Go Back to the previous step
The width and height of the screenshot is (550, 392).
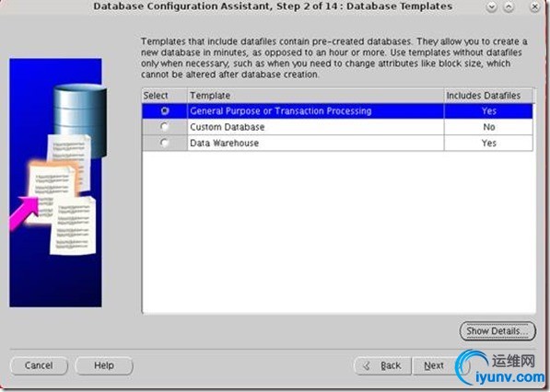click(382, 366)
